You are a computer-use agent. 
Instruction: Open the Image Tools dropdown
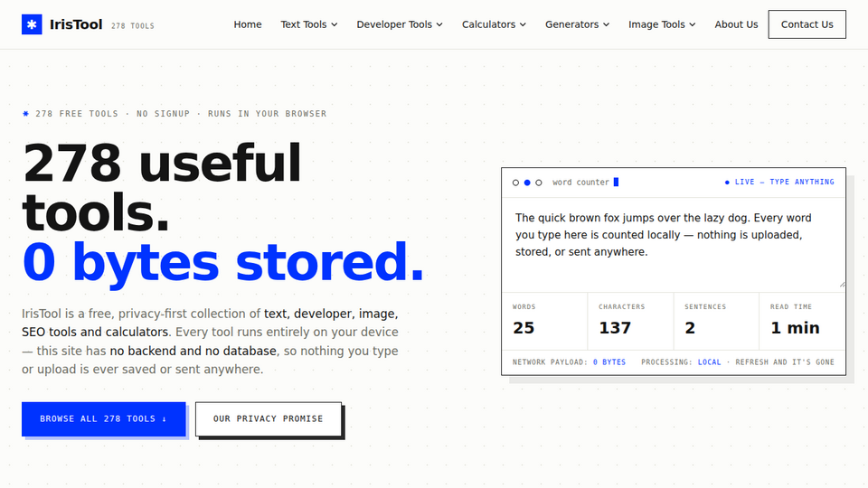click(662, 24)
